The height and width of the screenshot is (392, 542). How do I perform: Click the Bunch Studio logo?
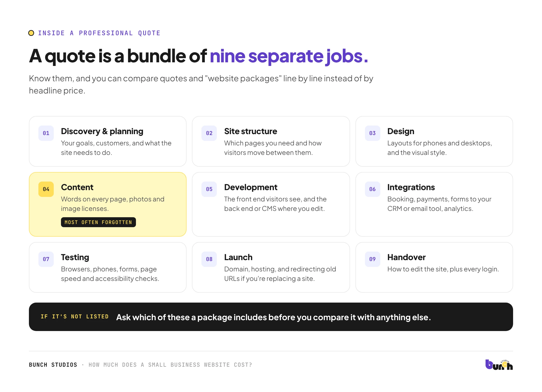[499, 364]
